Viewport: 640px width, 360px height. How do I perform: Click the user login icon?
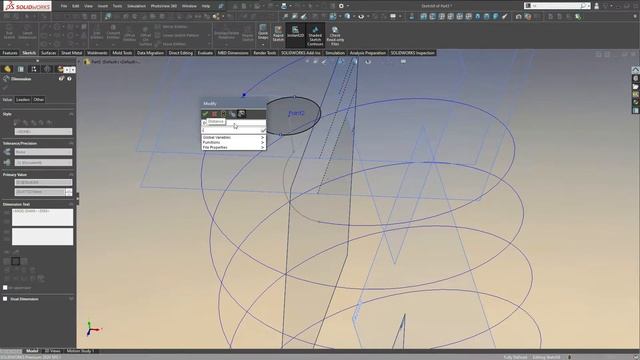(x=596, y=6)
